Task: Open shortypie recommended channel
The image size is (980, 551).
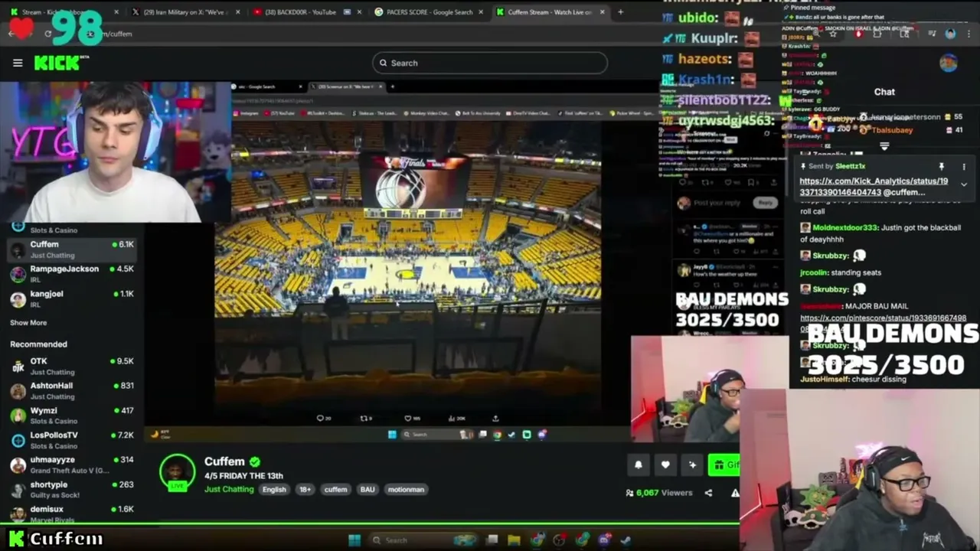Action: point(72,489)
